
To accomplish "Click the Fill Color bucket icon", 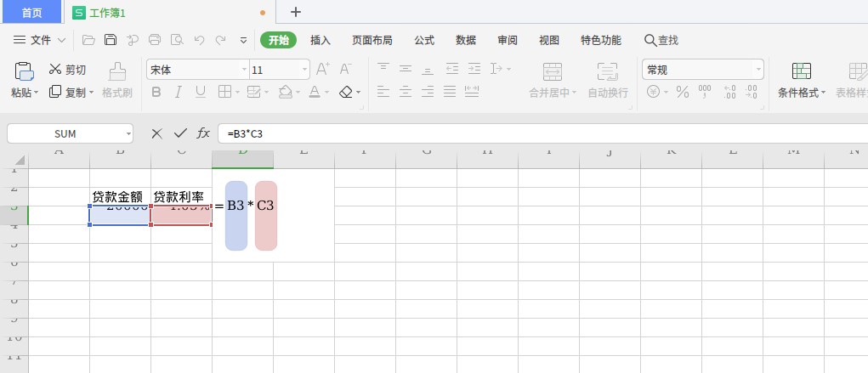I will tap(285, 92).
